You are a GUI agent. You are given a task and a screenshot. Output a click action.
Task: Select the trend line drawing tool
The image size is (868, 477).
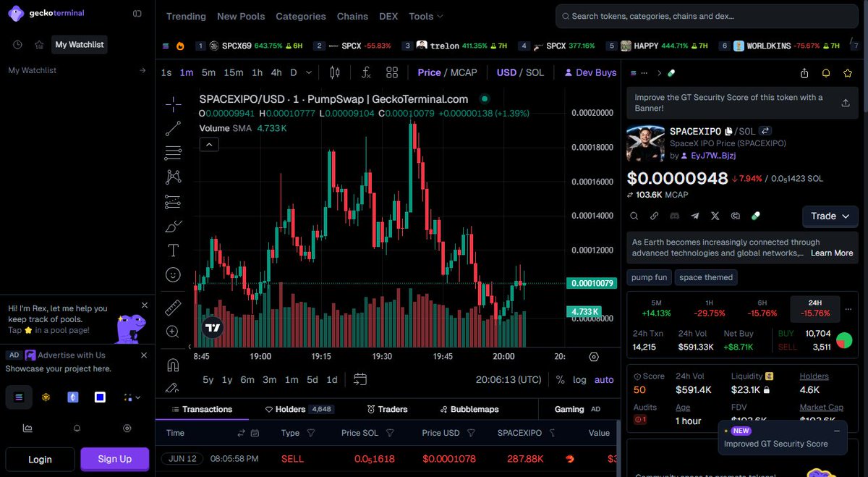pyautogui.click(x=173, y=129)
